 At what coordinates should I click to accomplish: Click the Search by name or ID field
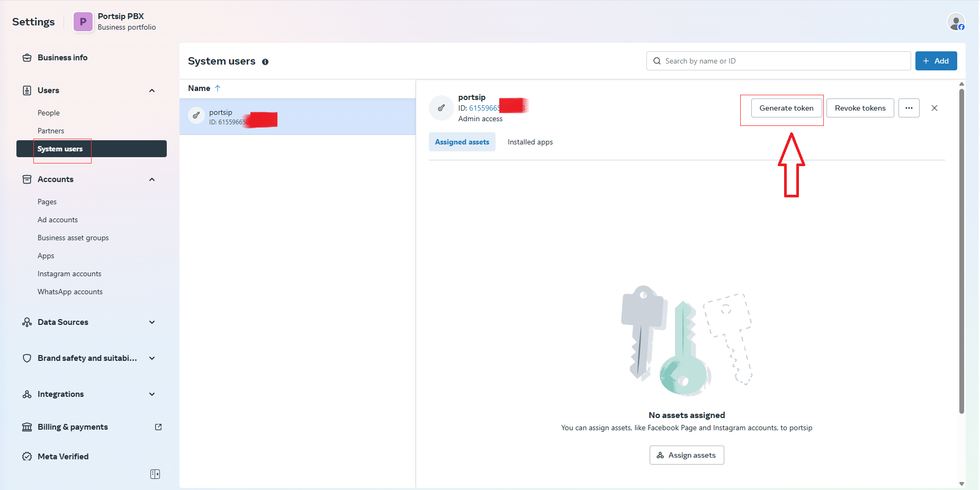pos(778,61)
